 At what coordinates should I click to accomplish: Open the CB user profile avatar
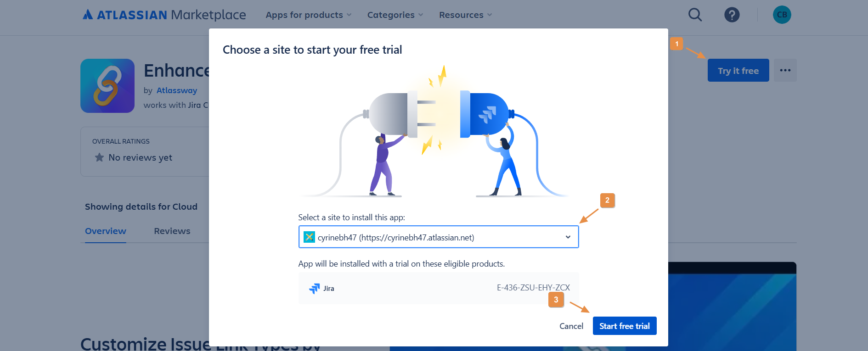point(782,15)
